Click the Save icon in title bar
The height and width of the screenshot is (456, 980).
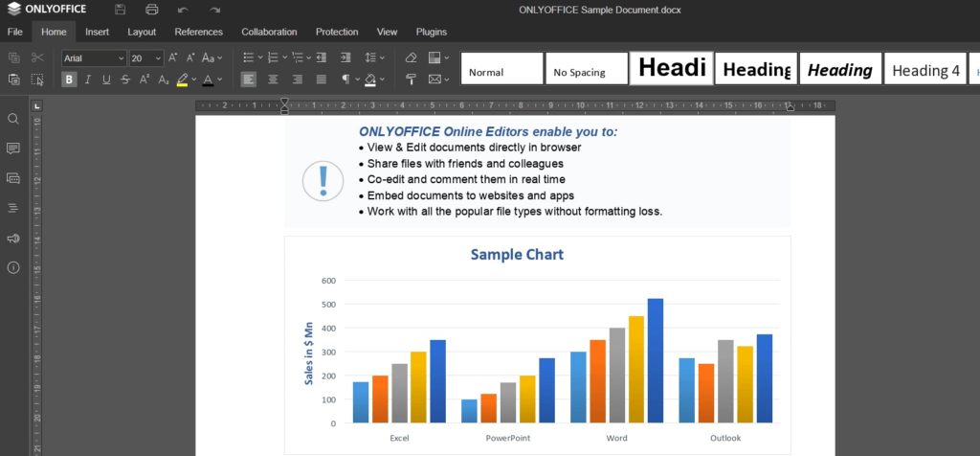click(121, 10)
